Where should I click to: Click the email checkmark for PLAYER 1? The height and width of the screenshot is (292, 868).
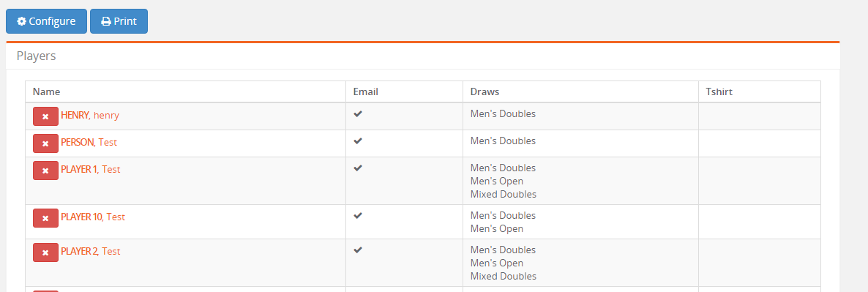(358, 168)
